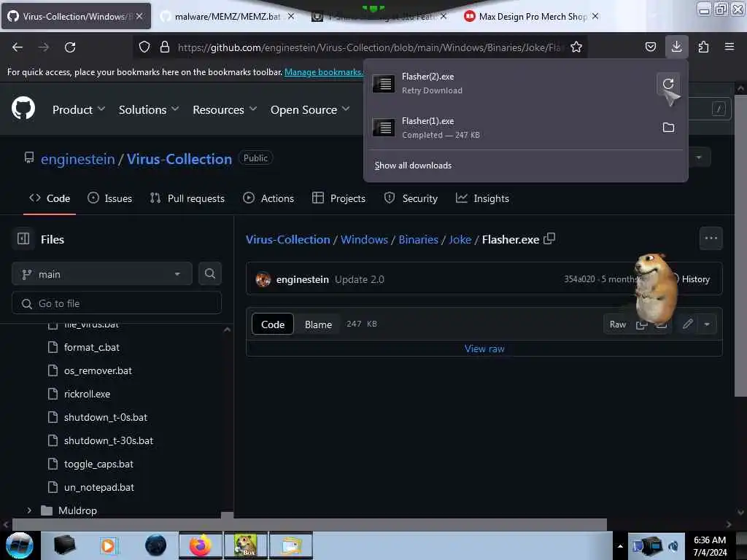Open commit History

pyautogui.click(x=691, y=279)
